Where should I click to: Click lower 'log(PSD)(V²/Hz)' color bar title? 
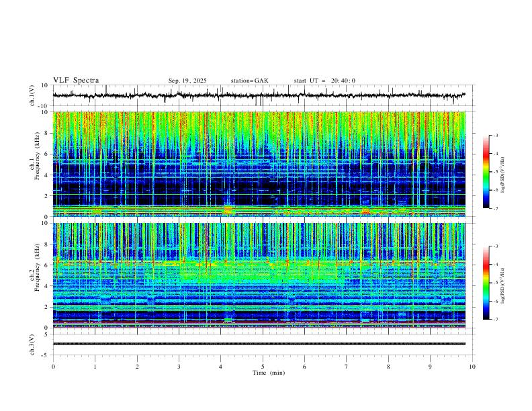(x=502, y=286)
